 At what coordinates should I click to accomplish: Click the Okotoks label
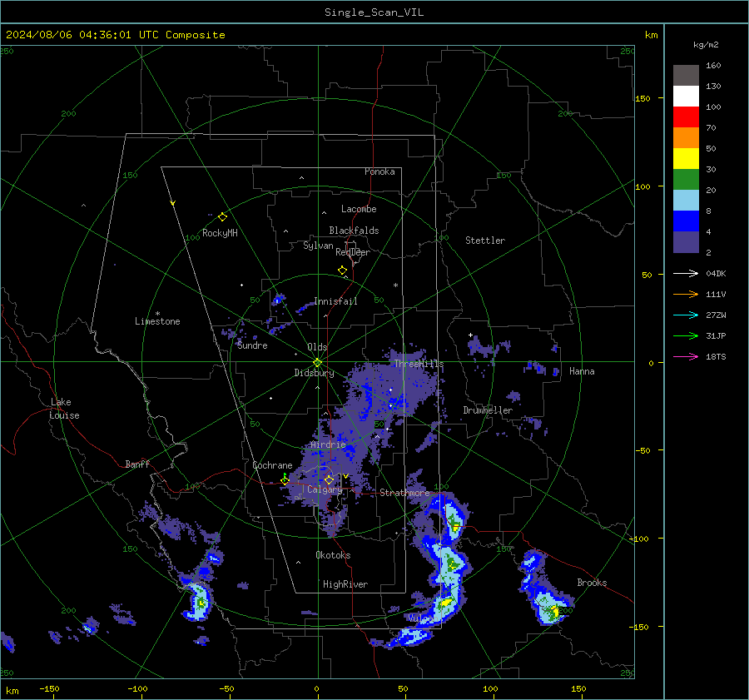click(333, 555)
